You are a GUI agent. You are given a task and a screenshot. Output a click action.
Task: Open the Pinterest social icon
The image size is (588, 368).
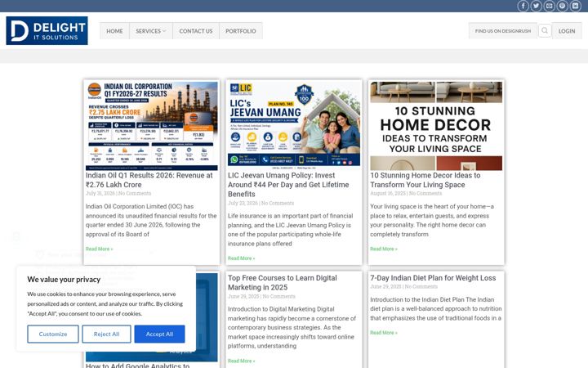562,6
